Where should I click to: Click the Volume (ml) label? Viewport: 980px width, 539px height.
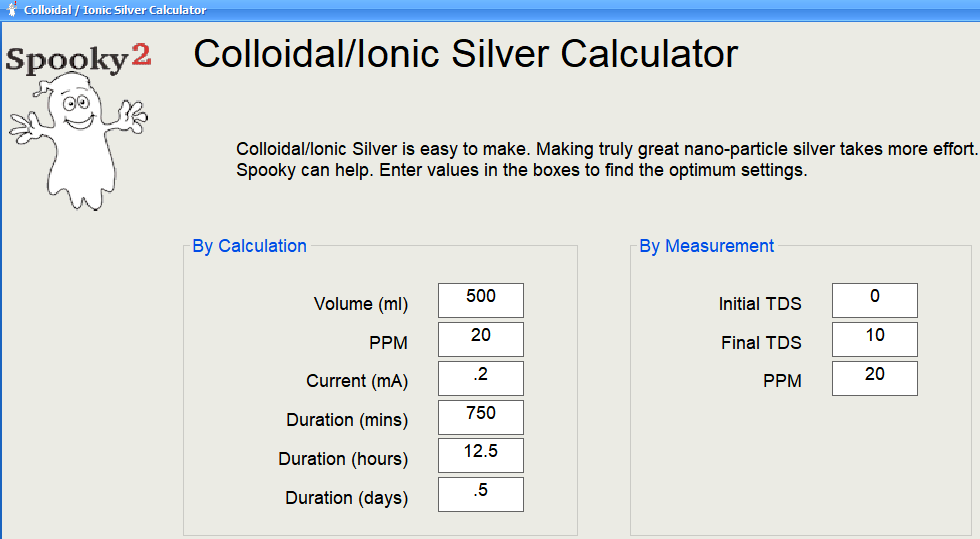coord(361,304)
